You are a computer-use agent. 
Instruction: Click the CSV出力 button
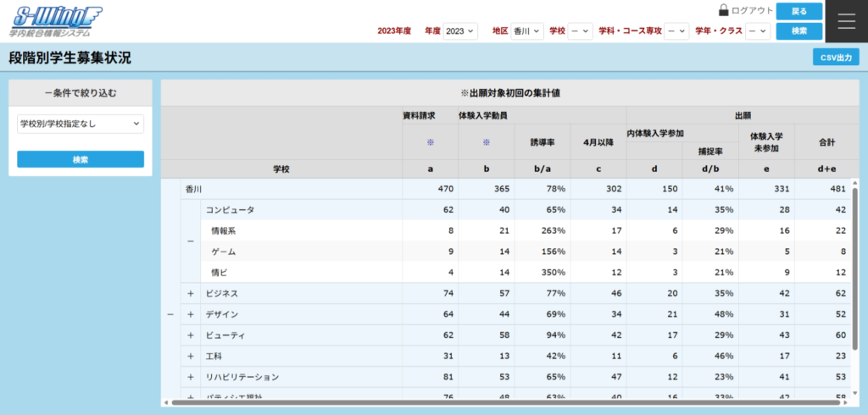(835, 58)
